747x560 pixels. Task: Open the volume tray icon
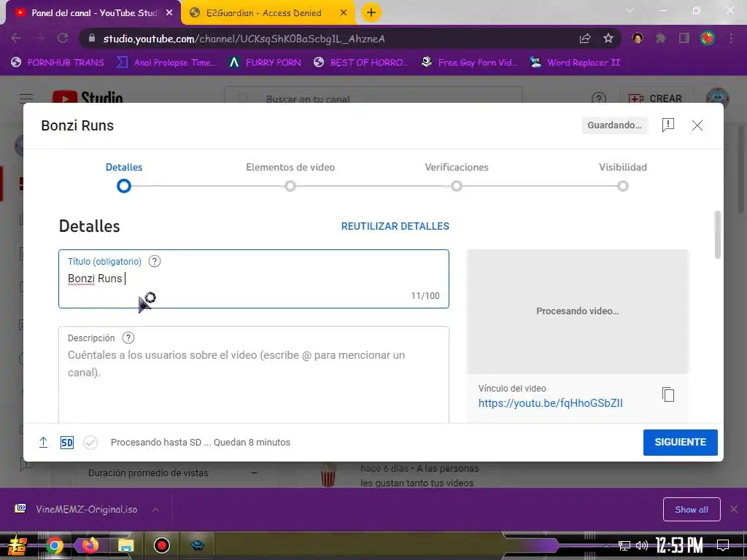coord(642,545)
